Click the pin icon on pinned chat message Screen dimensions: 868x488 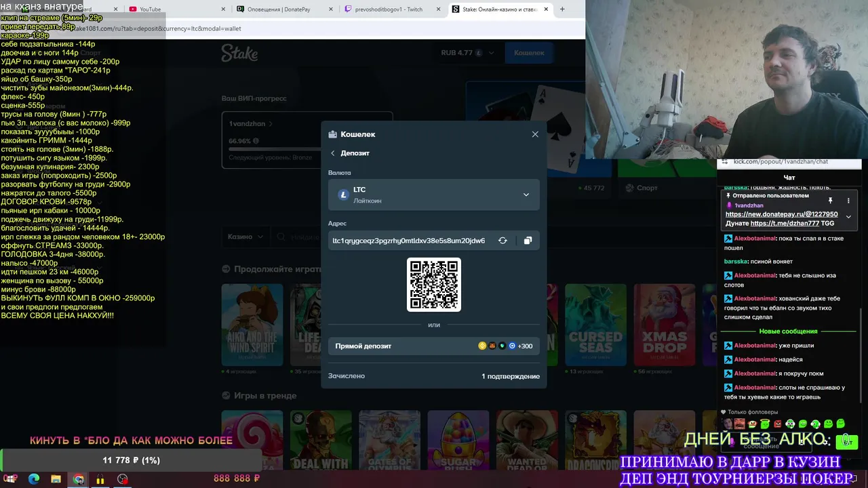pos(830,201)
